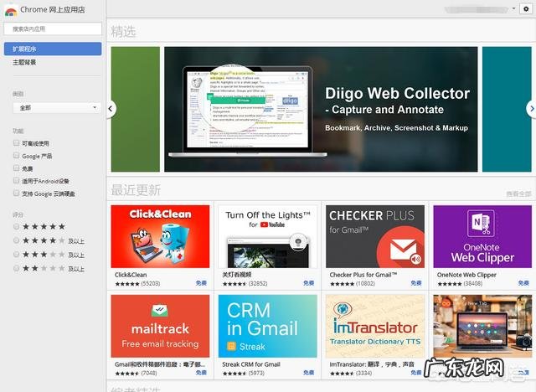
Task: Open the Click&Clean extension tile
Action: [160, 237]
